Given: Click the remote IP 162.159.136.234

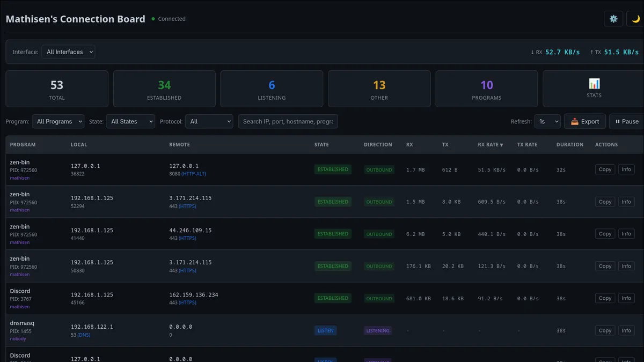Looking at the screenshot, I should (x=194, y=294).
